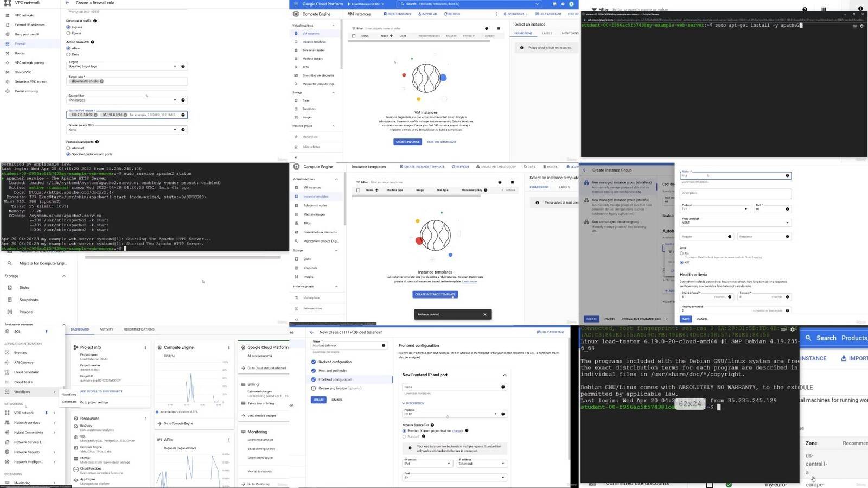Open Labels tab in VM instances info panel
868x488 pixels.
547,33
